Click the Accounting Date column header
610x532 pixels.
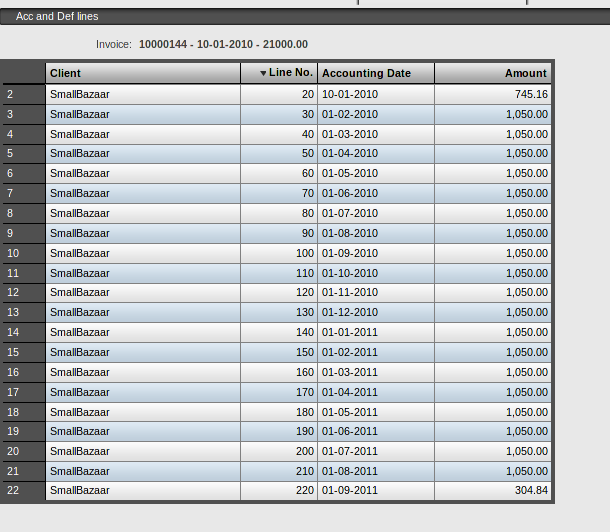point(376,73)
